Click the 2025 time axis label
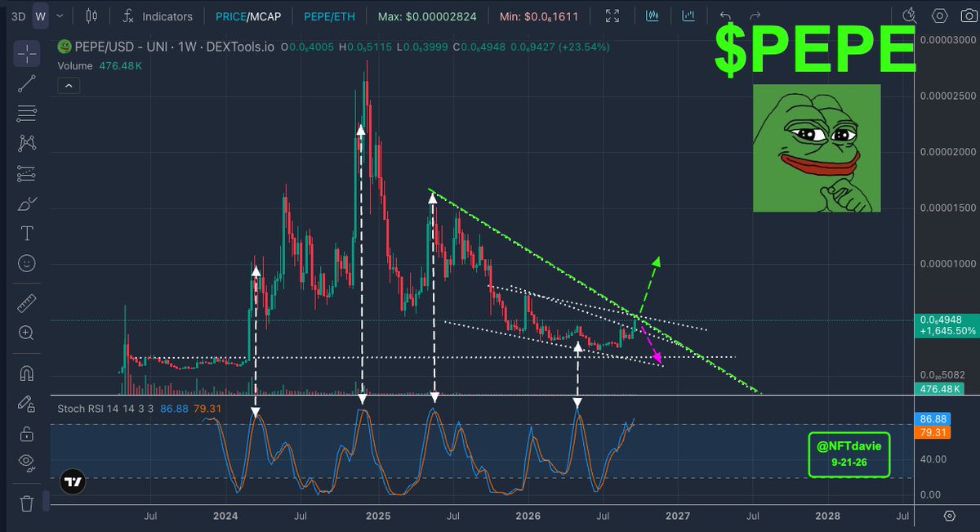The image size is (980, 532). click(377, 516)
